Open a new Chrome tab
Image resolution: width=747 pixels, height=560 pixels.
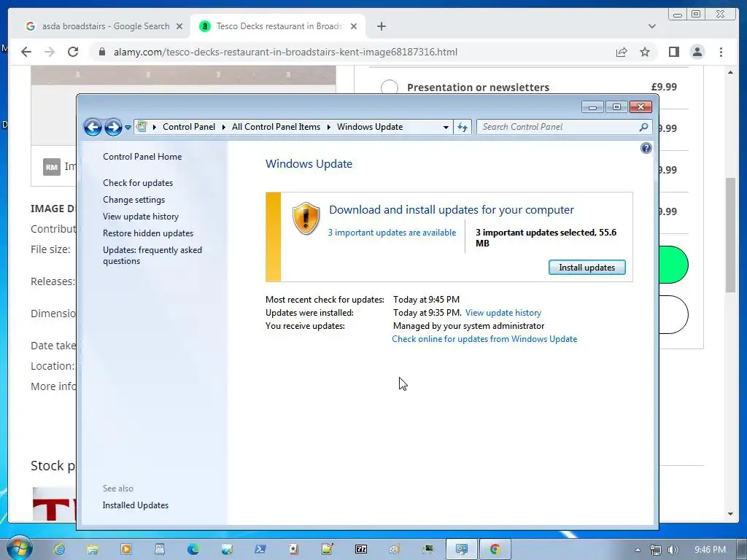tap(381, 26)
